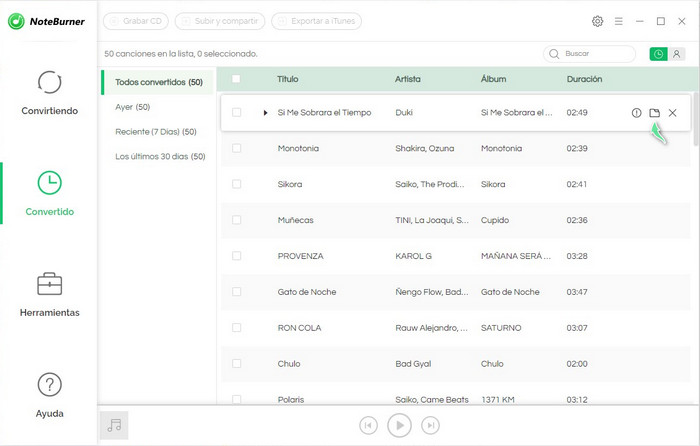Click artist Bad Gyal
700x446 pixels.
pos(413,363)
